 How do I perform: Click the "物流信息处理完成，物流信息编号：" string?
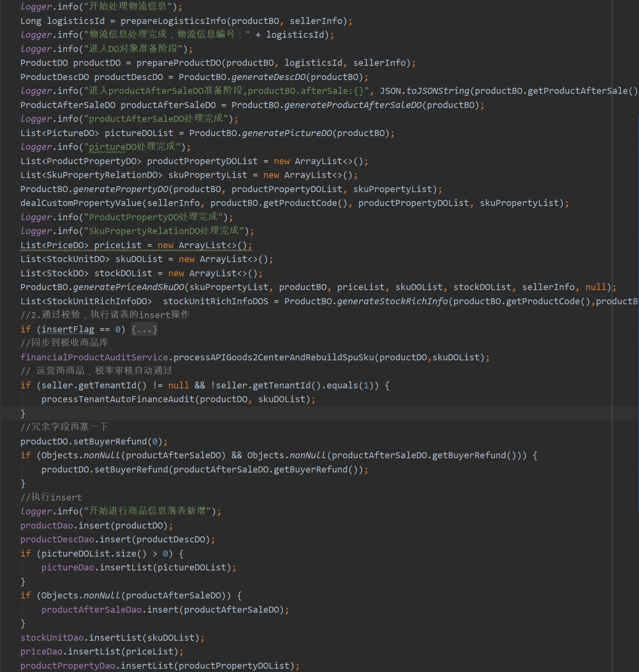pyautogui.click(x=167, y=35)
